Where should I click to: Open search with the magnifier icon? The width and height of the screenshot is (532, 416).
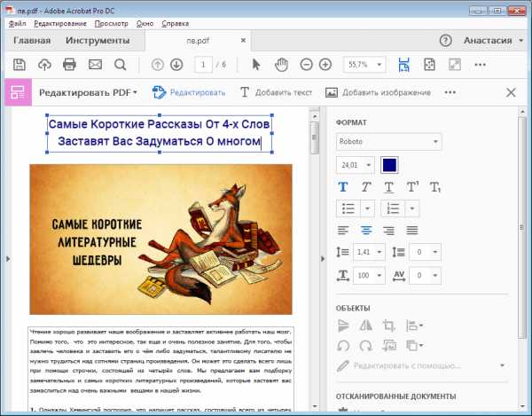click(x=120, y=65)
